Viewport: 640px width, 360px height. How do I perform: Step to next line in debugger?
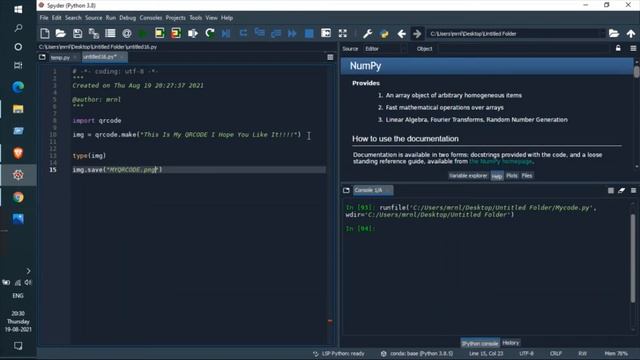coord(243,33)
